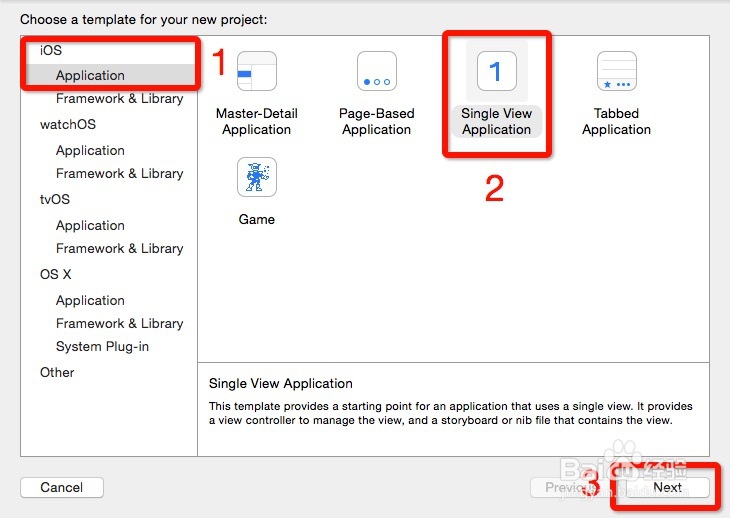Click the Single View Application description heading
The height and width of the screenshot is (518, 730).
coord(281,383)
